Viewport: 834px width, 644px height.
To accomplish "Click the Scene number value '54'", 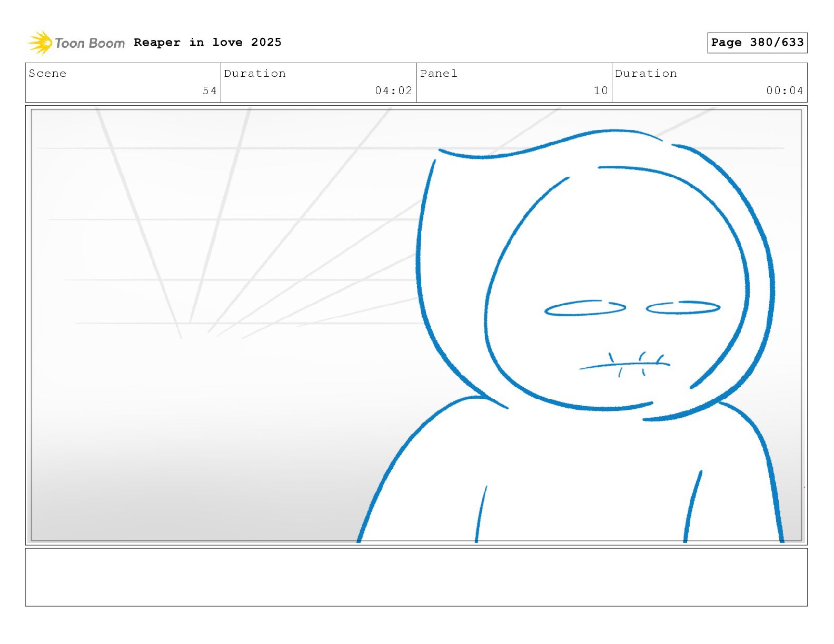I will (210, 90).
